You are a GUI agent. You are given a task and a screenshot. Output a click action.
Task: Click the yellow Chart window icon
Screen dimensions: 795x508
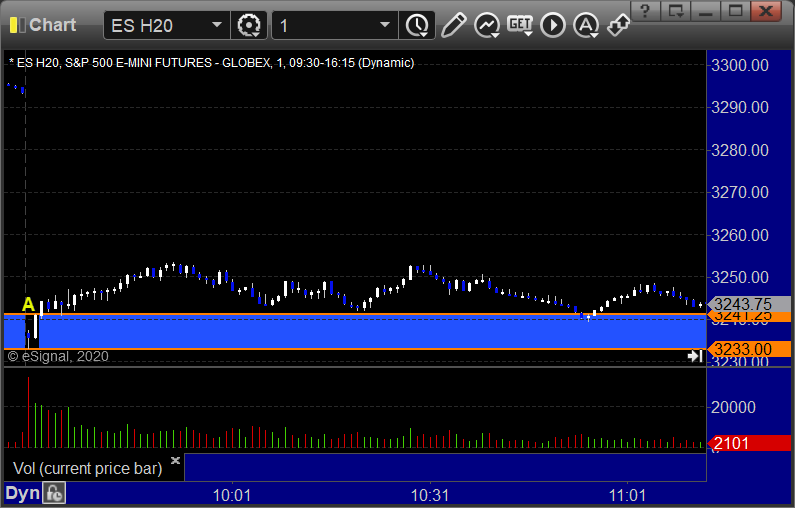pos(17,25)
